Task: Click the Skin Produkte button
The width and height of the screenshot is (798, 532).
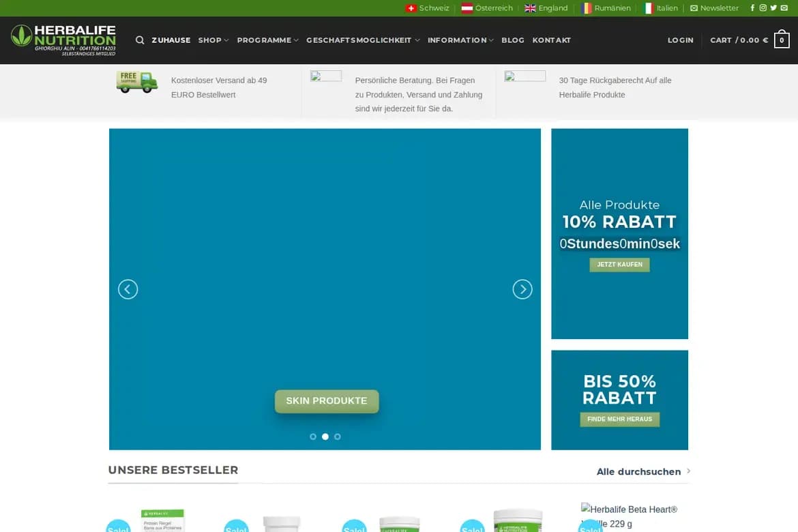Action: 327,401
